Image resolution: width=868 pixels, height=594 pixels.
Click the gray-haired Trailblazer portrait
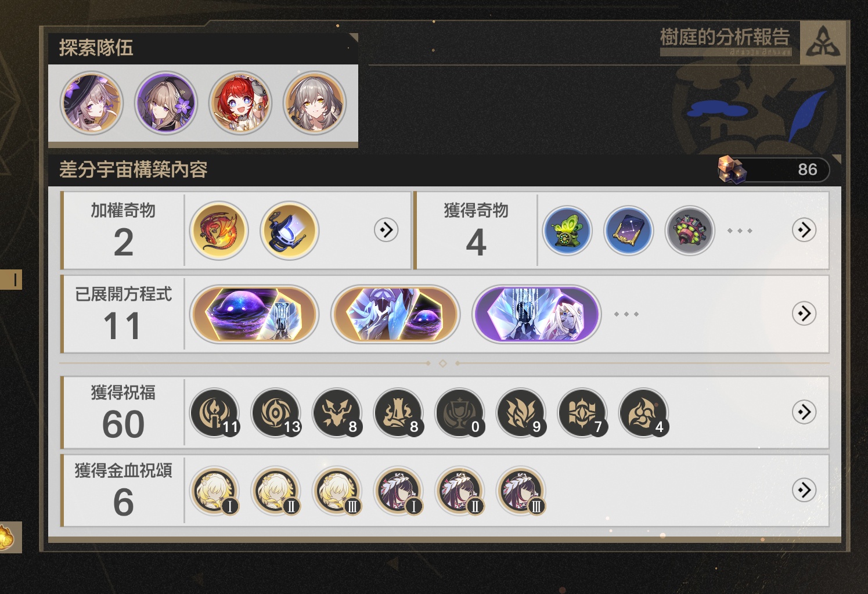point(315,103)
